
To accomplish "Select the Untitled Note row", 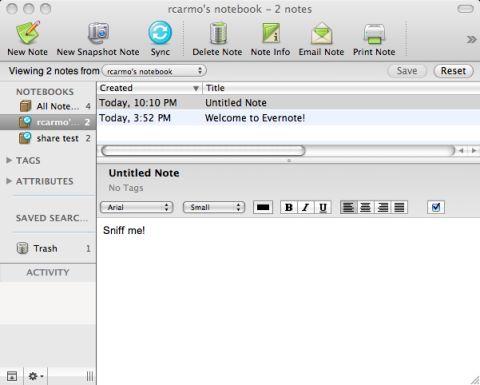I will click(x=288, y=102).
